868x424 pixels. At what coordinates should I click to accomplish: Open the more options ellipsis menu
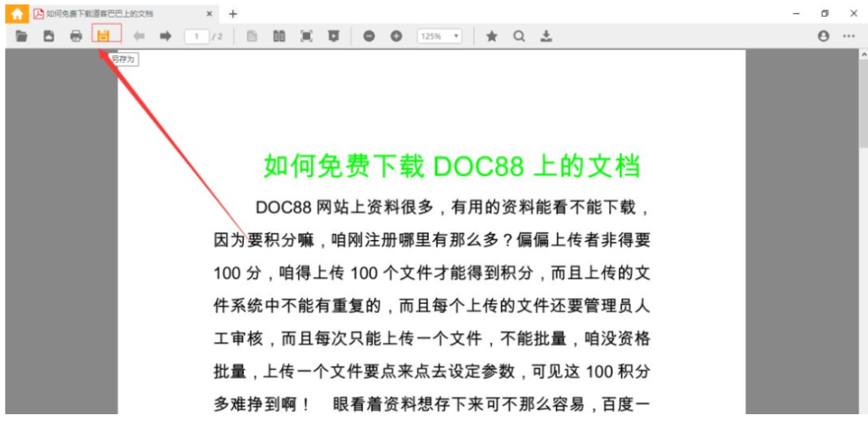(x=848, y=36)
